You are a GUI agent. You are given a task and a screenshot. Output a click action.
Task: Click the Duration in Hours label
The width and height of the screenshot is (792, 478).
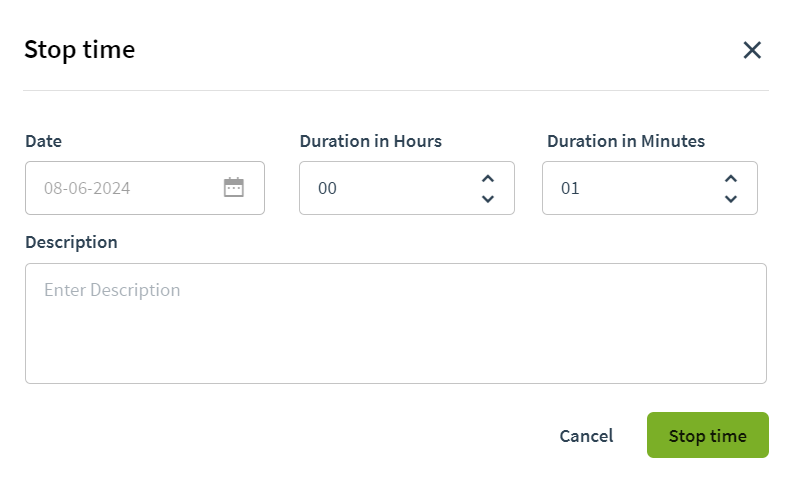(371, 141)
